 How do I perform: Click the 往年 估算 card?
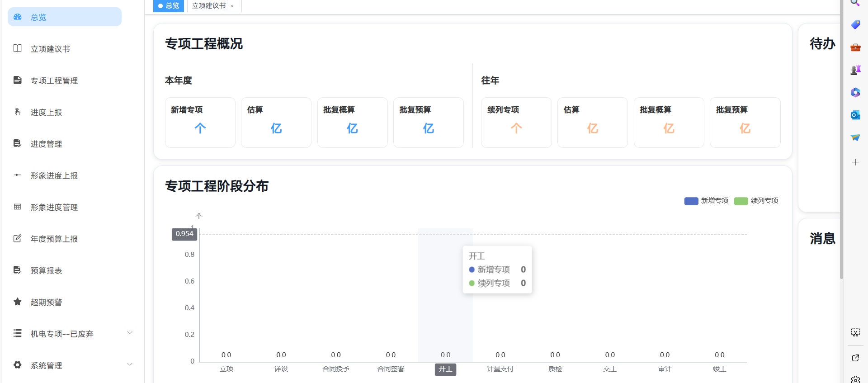(x=593, y=123)
